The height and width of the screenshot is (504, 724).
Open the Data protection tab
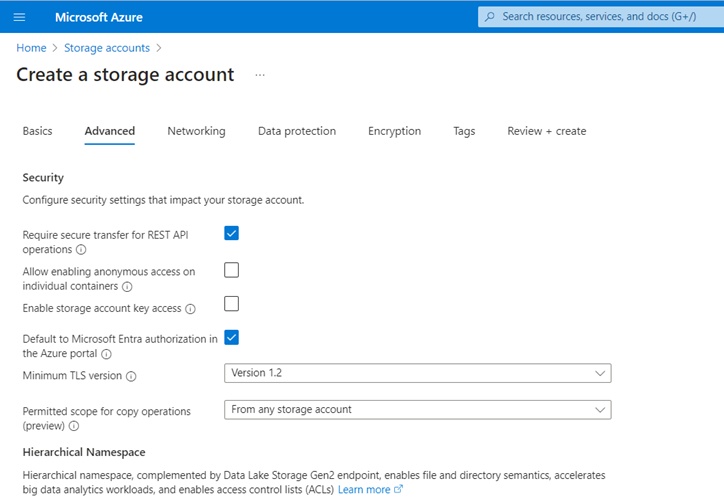point(297,131)
